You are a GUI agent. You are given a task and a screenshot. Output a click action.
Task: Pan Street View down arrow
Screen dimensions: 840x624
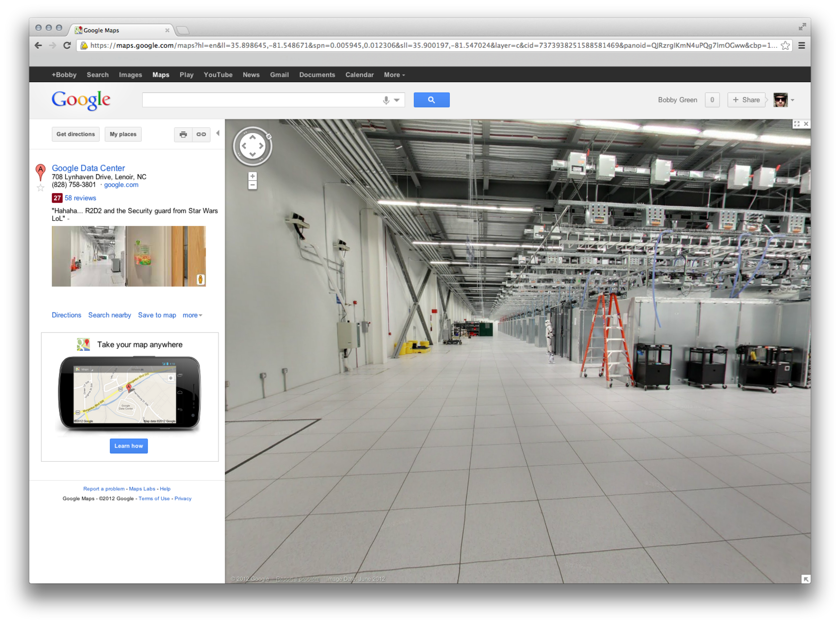click(252, 154)
